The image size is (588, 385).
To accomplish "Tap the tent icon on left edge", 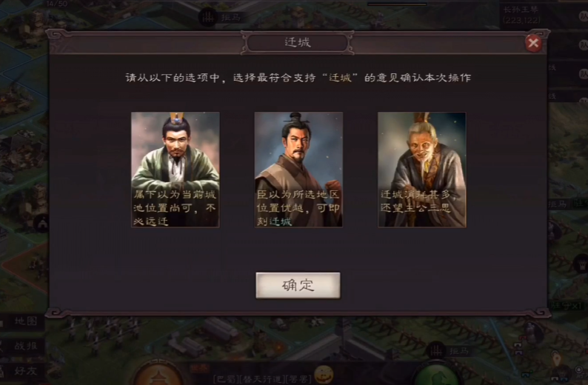I will click(x=42, y=224).
